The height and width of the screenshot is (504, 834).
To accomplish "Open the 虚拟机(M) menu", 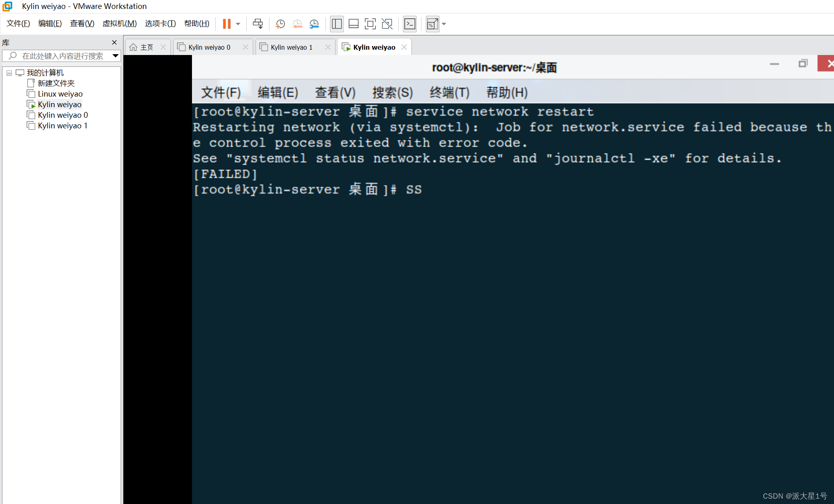I will pos(119,24).
